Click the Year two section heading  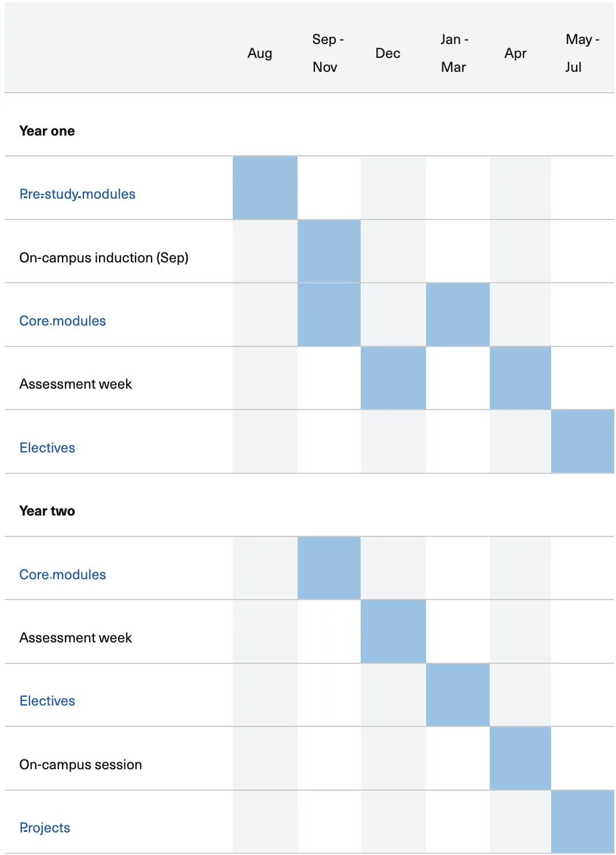(x=47, y=511)
